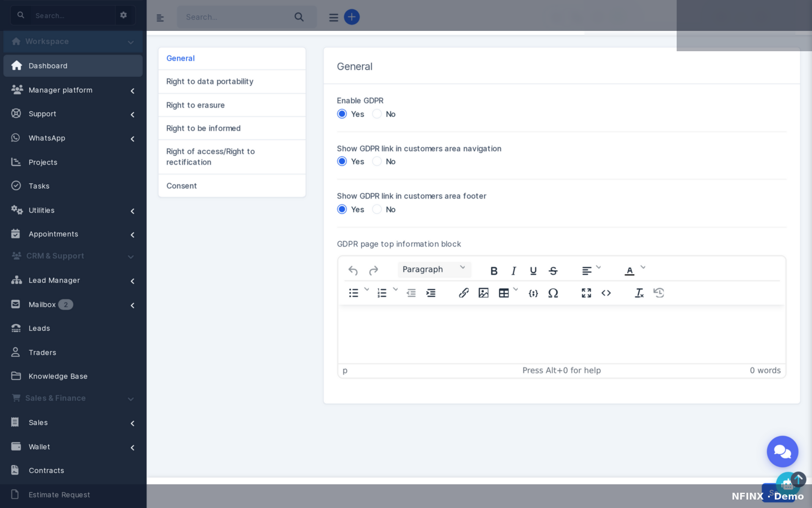
Task: Open Right of access/rectification tab
Action: tap(232, 157)
